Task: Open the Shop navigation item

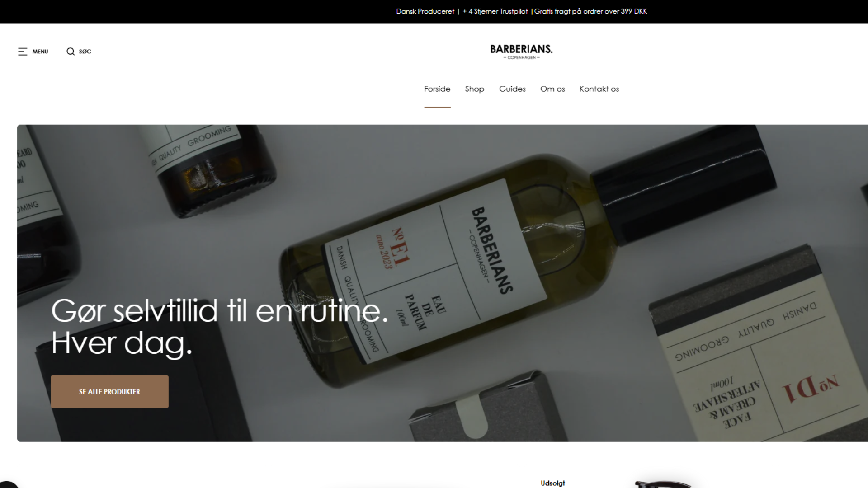Action: 475,89
